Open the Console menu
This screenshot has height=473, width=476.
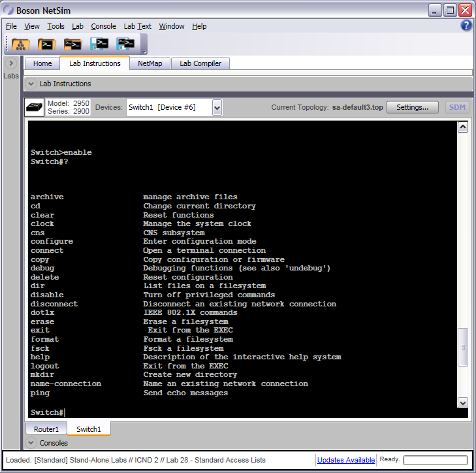103,26
